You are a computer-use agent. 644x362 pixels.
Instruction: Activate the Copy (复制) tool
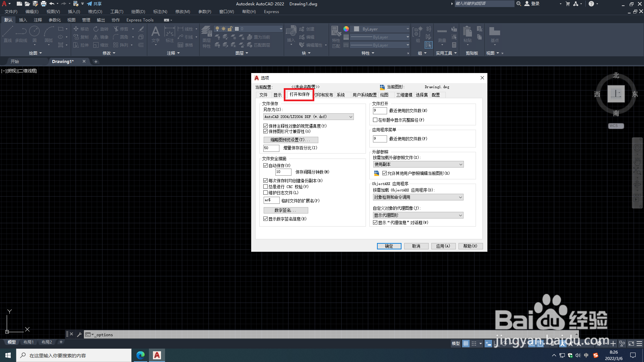[81, 37]
